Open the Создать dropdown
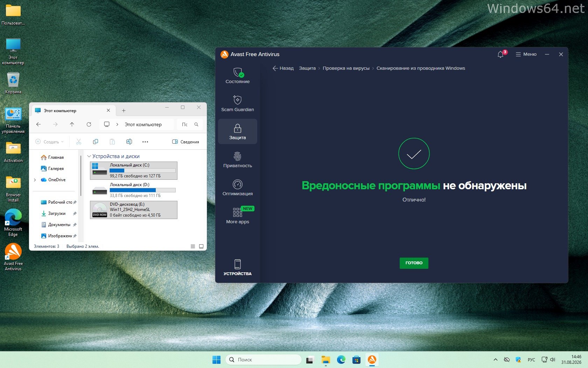588x368 pixels. (50, 142)
